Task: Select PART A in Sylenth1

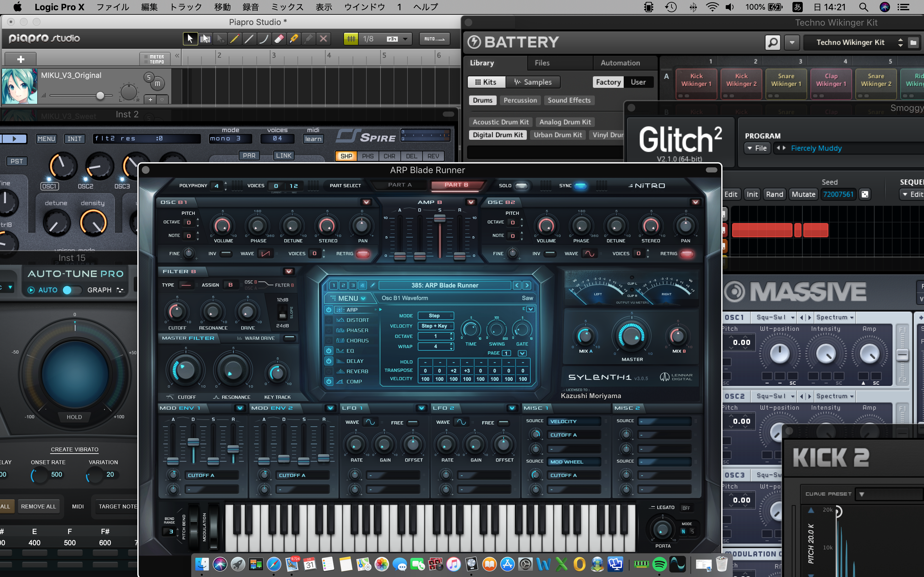Action: [x=400, y=185]
